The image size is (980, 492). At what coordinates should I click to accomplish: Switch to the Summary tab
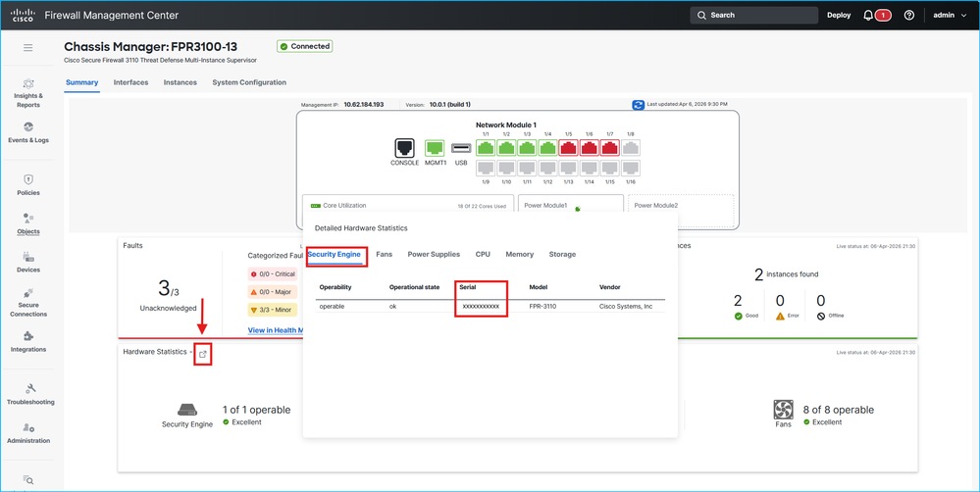click(x=81, y=82)
